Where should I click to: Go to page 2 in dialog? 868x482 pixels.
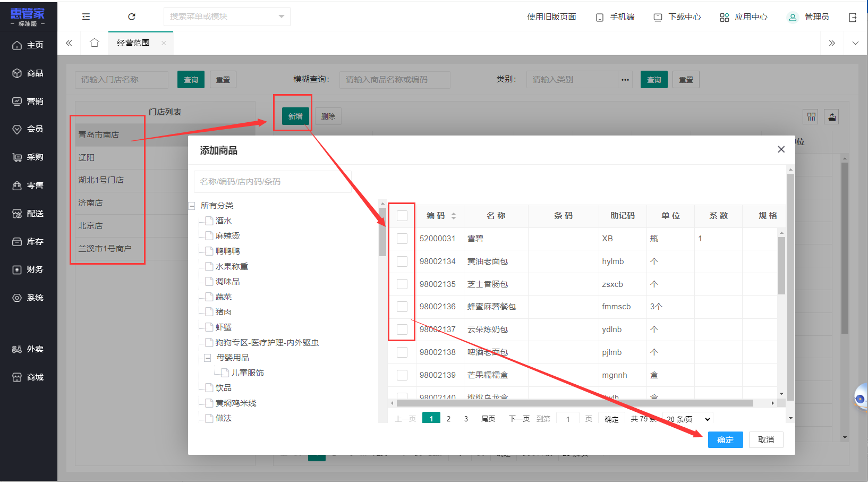click(x=448, y=419)
